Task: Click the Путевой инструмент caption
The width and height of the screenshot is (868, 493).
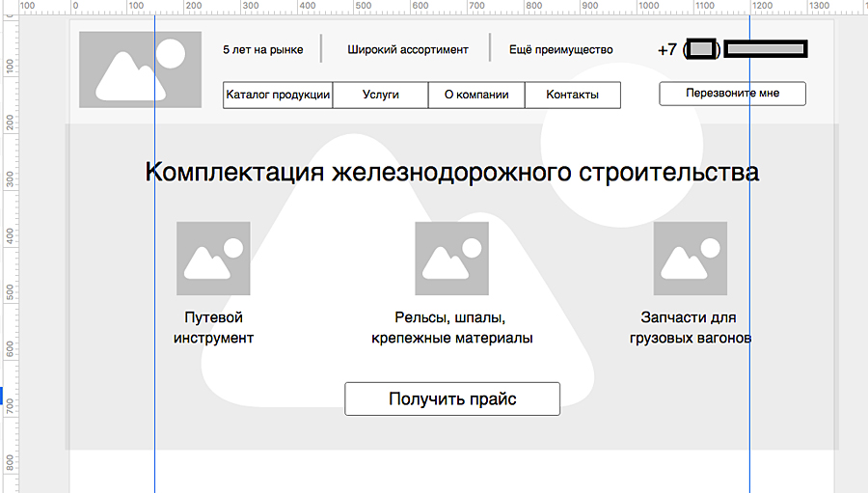Action: [x=213, y=328]
